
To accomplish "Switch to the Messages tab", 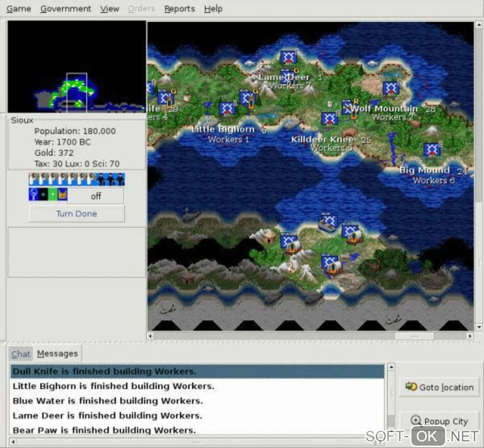I will coord(57,354).
